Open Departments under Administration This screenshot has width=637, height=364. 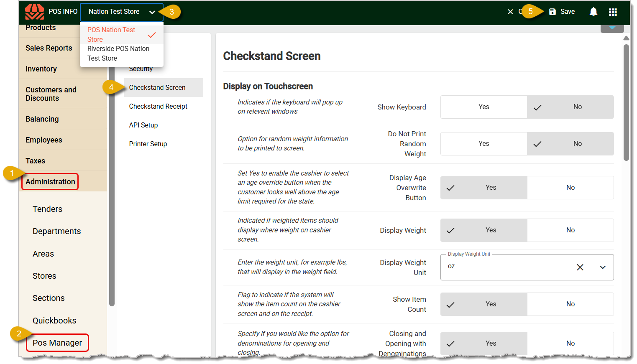[x=57, y=232]
